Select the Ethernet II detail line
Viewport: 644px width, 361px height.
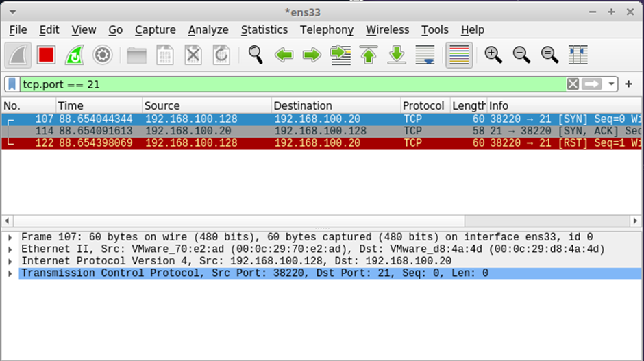tap(330, 249)
